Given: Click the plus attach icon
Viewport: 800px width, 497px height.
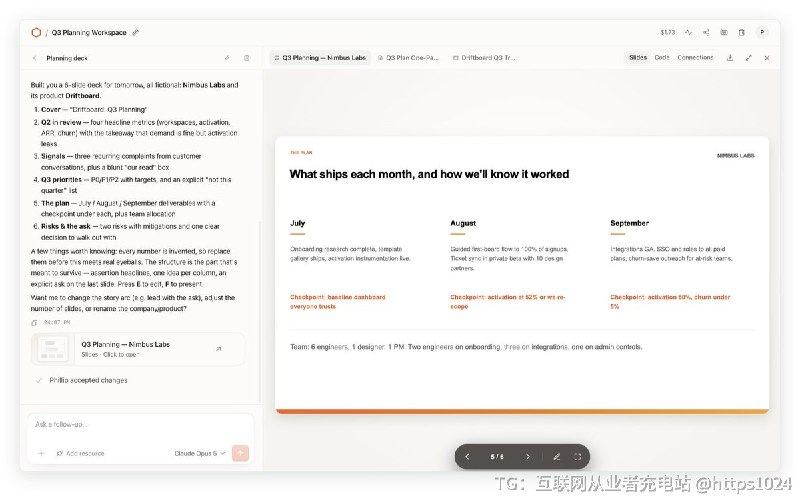Looking at the screenshot, I should (x=41, y=453).
